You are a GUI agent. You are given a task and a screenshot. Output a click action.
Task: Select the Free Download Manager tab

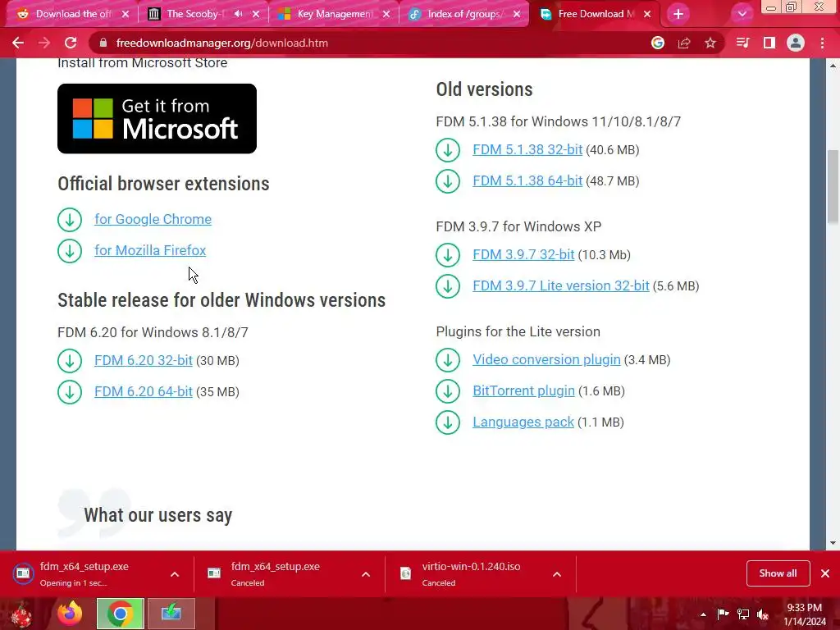pos(596,14)
